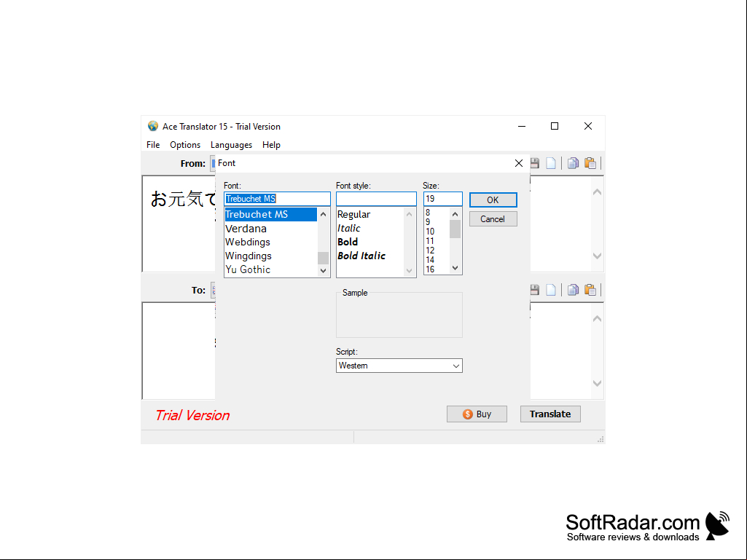The width and height of the screenshot is (747, 560).
Task: Click inside the To translation text box
Action: pos(179,351)
